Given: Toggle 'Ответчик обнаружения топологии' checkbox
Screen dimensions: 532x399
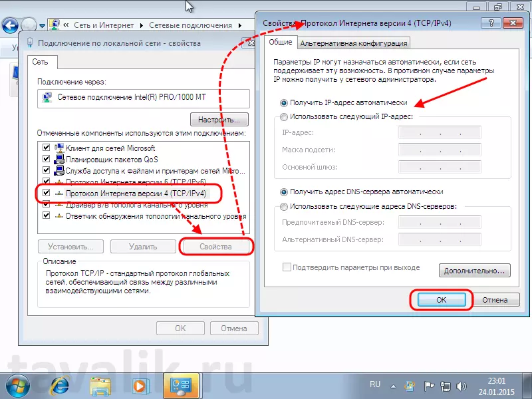Looking at the screenshot, I should tap(46, 215).
